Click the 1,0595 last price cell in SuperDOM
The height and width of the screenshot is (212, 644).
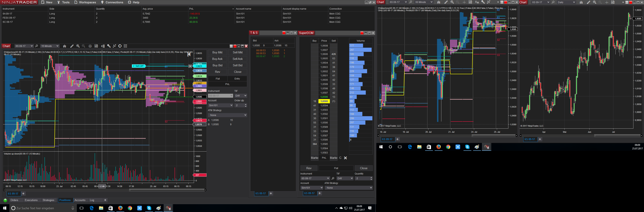pos(324,101)
